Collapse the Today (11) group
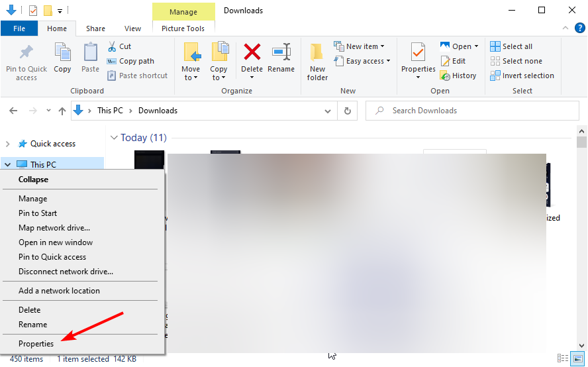The image size is (588, 367). pos(114,138)
